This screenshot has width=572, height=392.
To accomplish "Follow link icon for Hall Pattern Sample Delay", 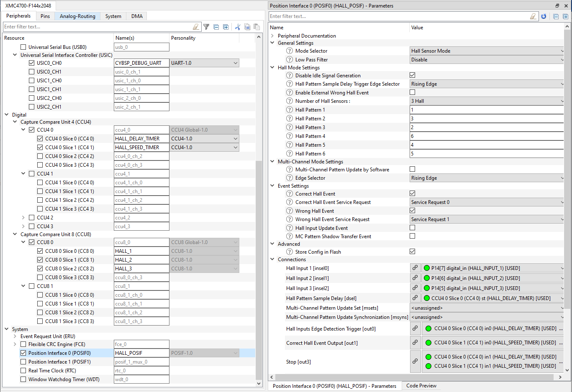I will click(415, 298).
